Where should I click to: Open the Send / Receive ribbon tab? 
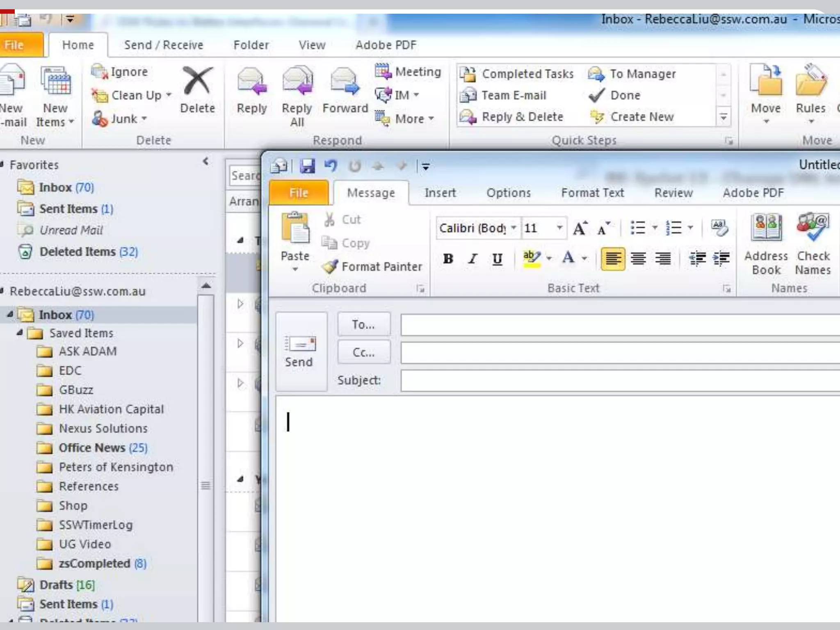tap(163, 45)
